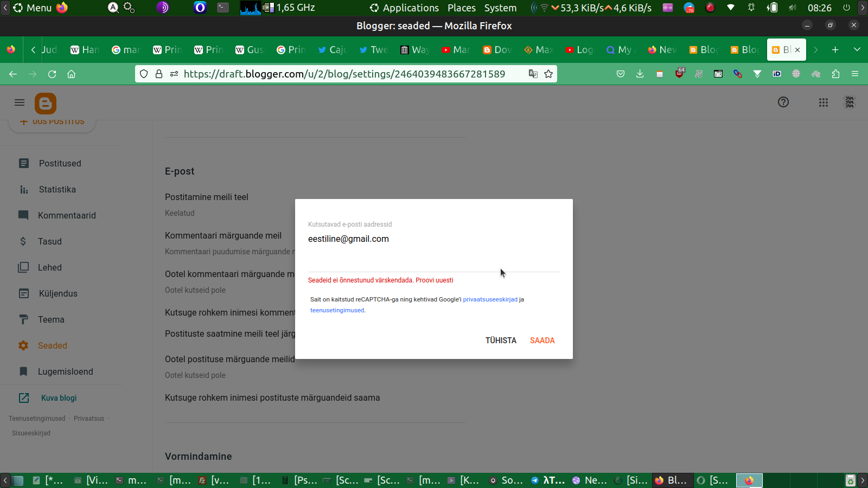The width and height of the screenshot is (868, 488).
Task: Open the Firefox downloads panel
Action: pyautogui.click(x=640, y=74)
